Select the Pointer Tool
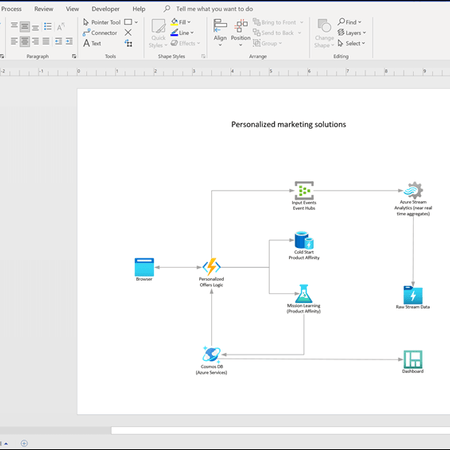450x450 pixels. (x=101, y=22)
